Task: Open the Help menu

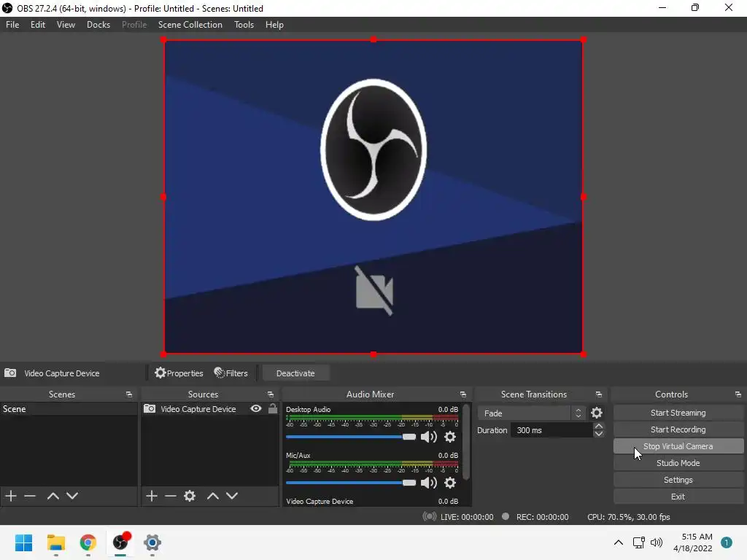Action: (274, 25)
